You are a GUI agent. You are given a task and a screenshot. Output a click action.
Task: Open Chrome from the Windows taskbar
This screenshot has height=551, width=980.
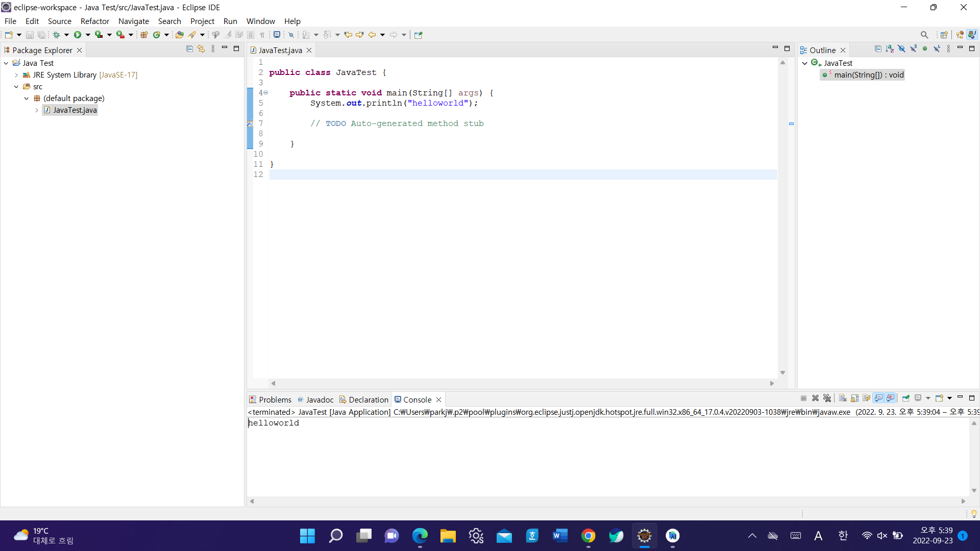tap(588, 536)
